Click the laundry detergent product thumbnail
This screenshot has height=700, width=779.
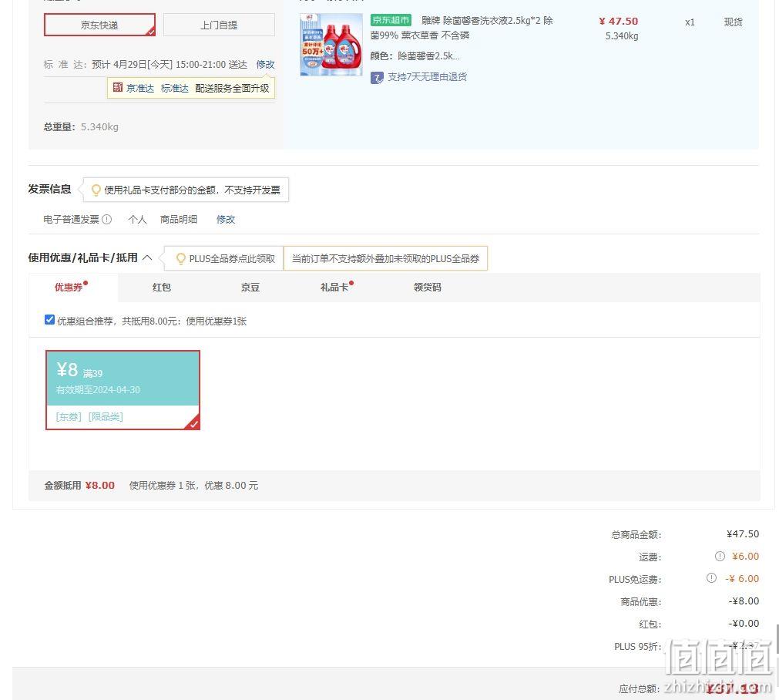(331, 45)
